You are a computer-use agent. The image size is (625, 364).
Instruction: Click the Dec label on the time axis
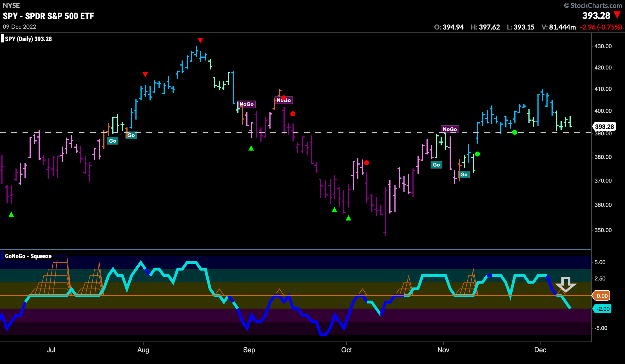coord(540,350)
